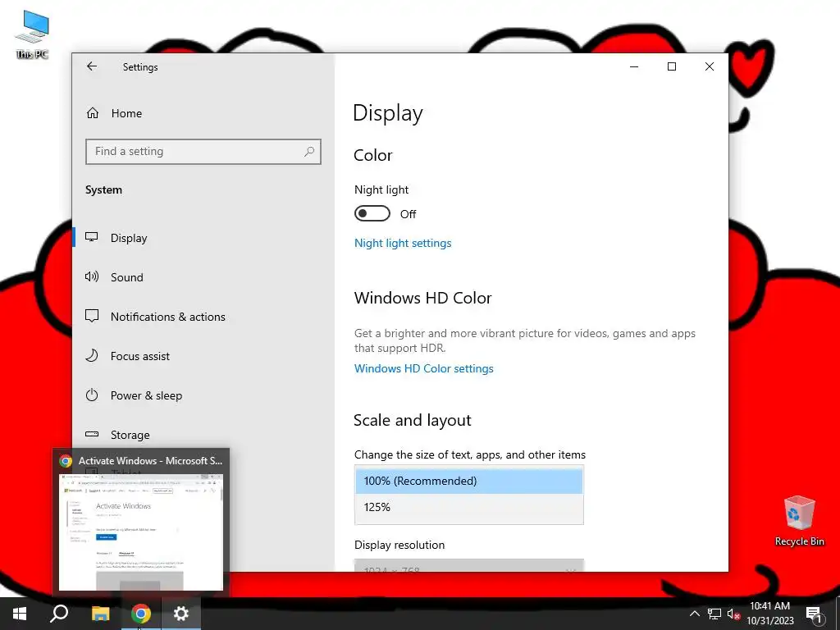Click the Chrome Activate Windows preview thumbnail

[141, 532]
